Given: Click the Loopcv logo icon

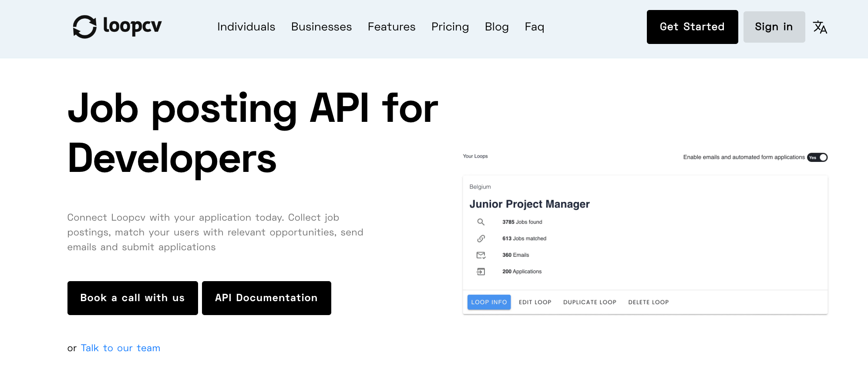Looking at the screenshot, I should 84,27.
